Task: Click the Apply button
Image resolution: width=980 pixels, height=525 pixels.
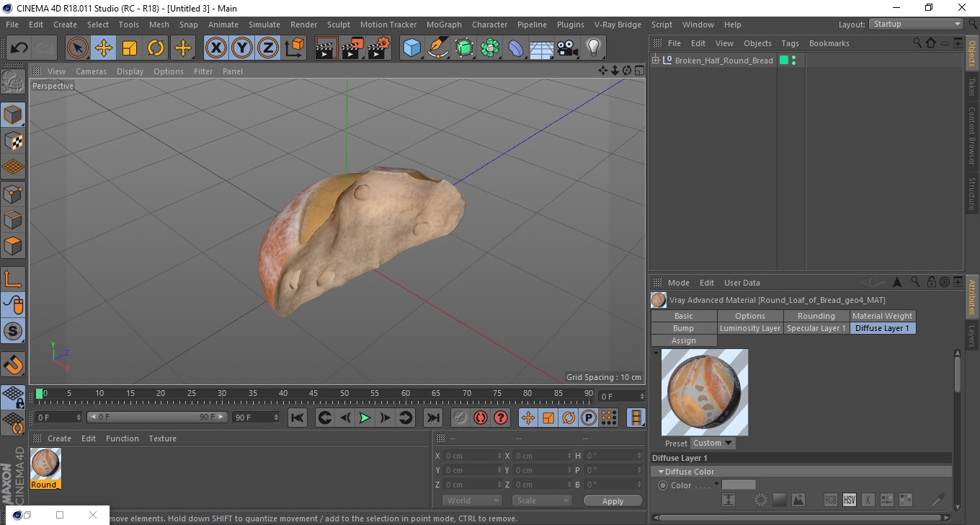Action: pos(612,501)
